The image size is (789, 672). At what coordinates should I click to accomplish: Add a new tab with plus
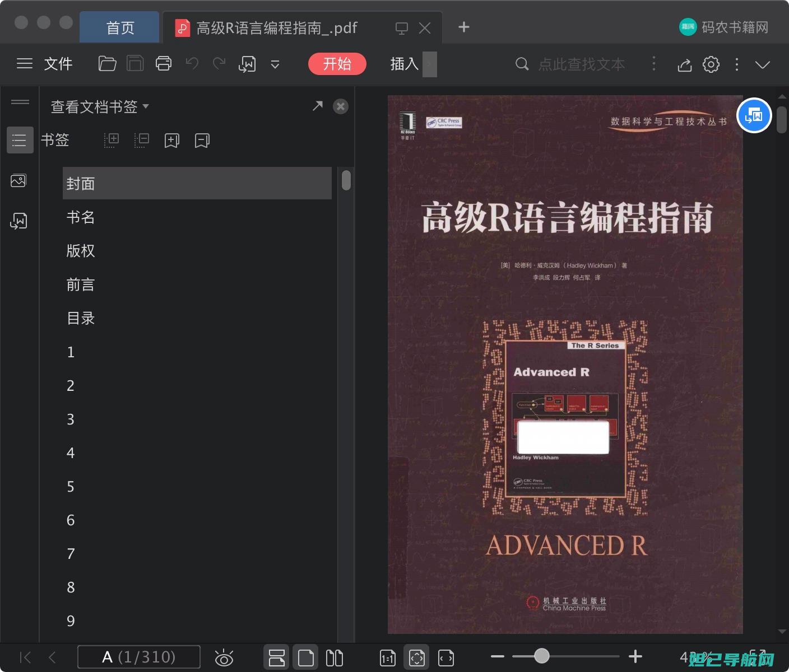click(464, 27)
